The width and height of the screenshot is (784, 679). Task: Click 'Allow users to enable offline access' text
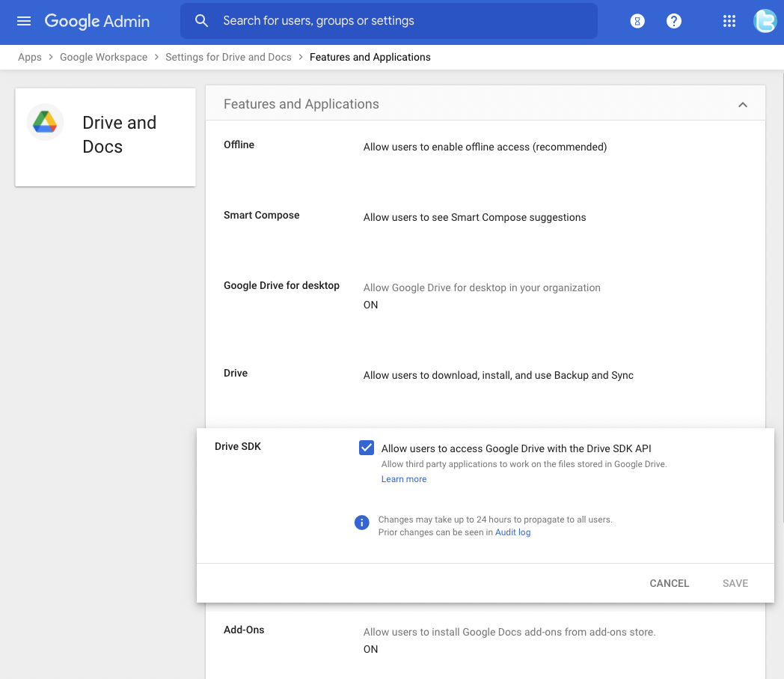(x=485, y=147)
